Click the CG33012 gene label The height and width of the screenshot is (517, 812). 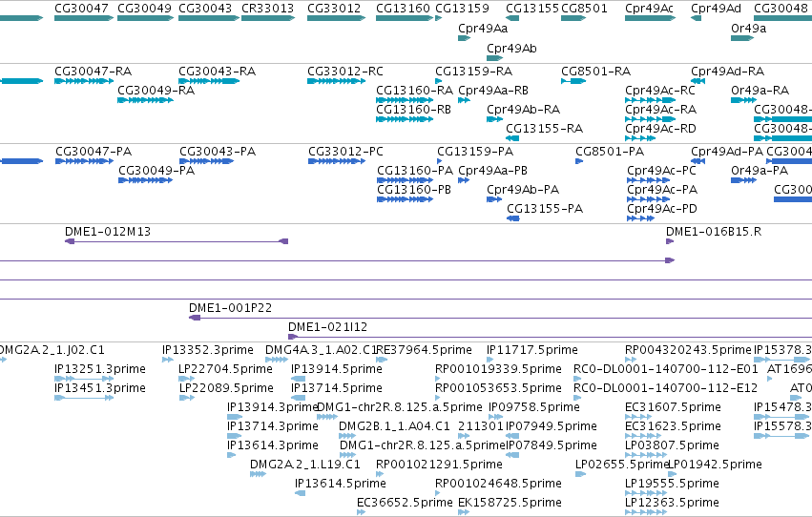tap(334, 9)
